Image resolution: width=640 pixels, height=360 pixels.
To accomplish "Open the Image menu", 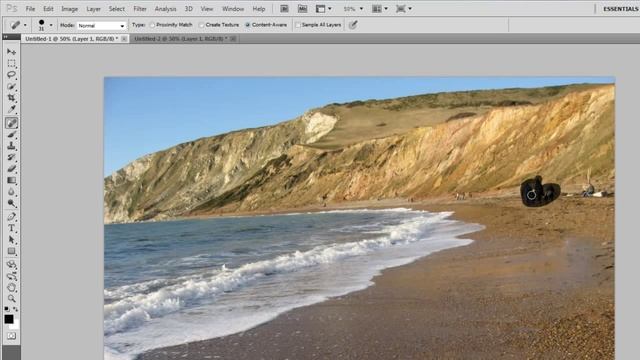I will pyautogui.click(x=69, y=9).
